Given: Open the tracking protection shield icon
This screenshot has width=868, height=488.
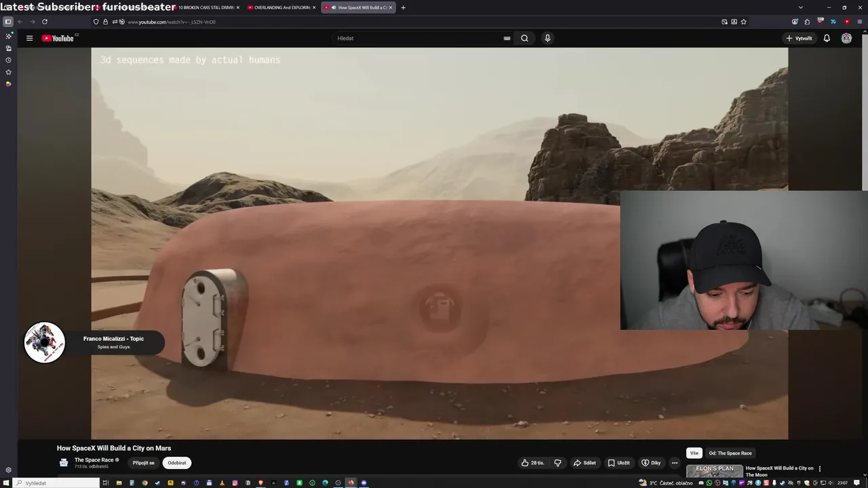Looking at the screenshot, I should click(x=96, y=22).
